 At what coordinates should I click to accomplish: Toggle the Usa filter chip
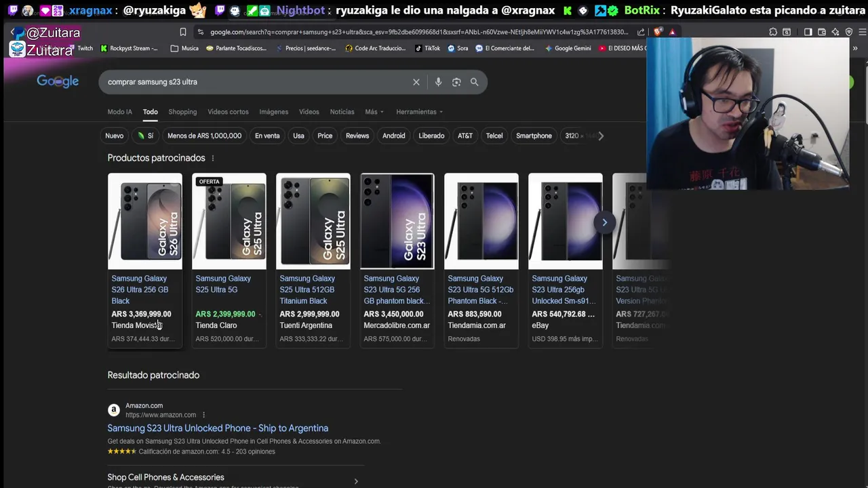pyautogui.click(x=298, y=136)
